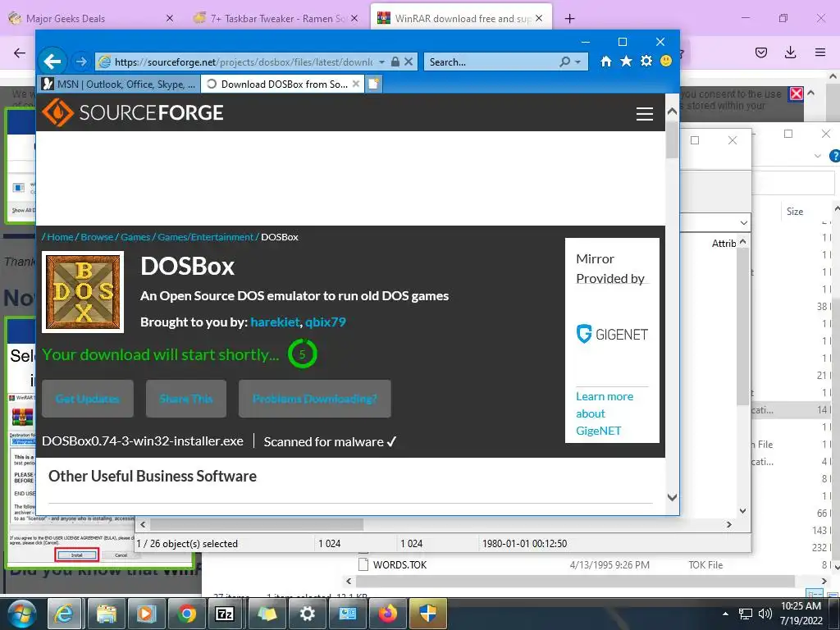Click the volume speaker tray icon

pyautogui.click(x=765, y=614)
